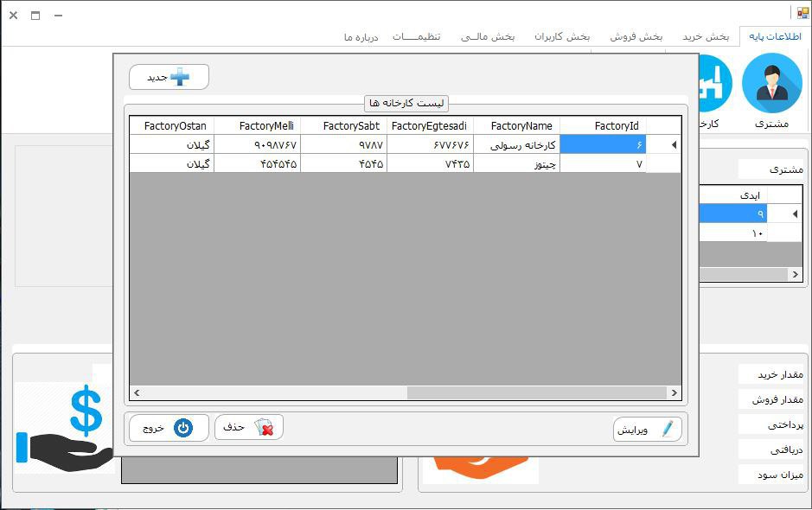This screenshot has height=510, width=812.
Task: Select the کارخانه رسولی name cell
Action: pyautogui.click(x=516, y=144)
